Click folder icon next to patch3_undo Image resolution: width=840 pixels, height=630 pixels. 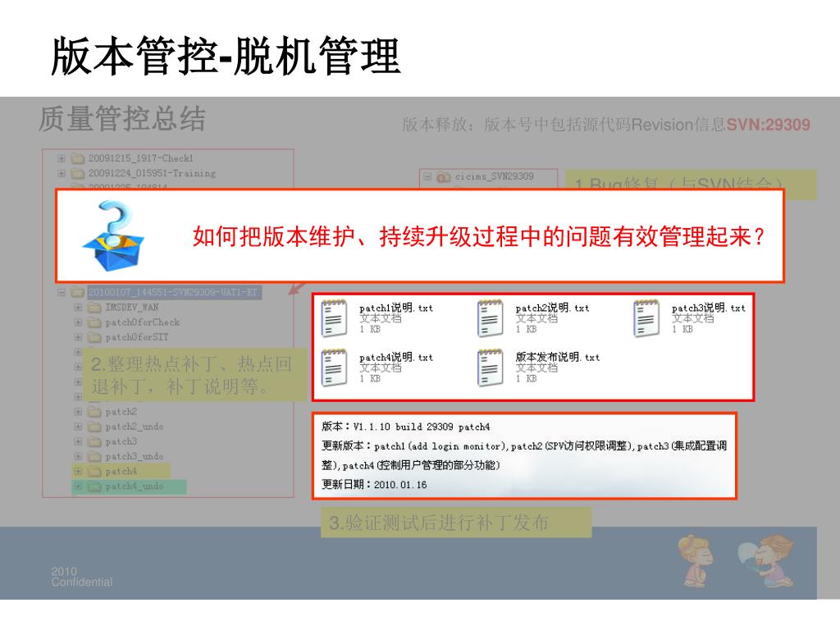[x=95, y=456]
